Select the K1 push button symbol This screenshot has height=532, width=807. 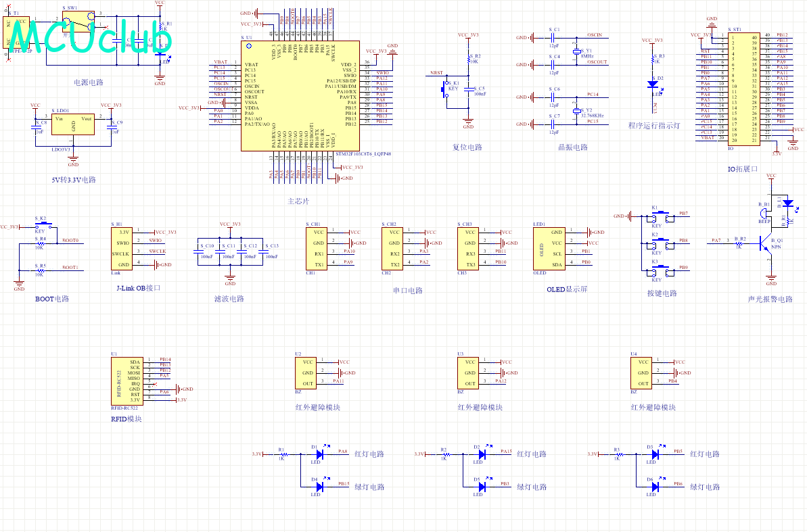[660, 216]
